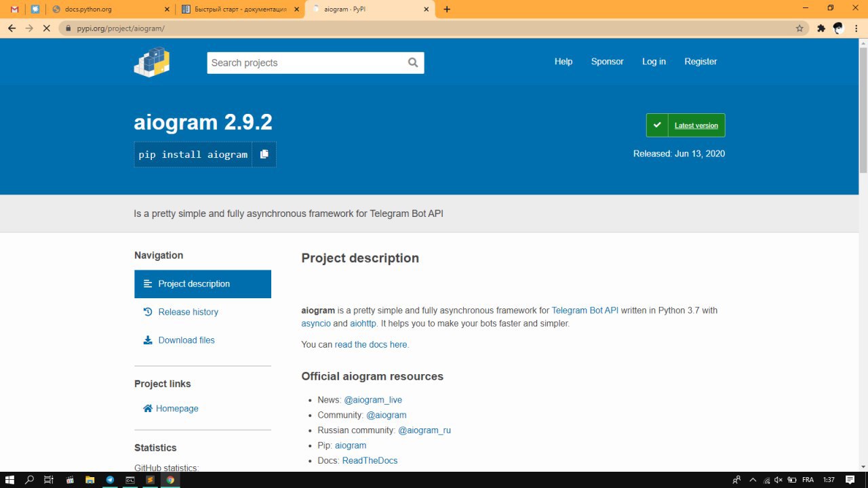Click the Latest version button
Viewport: 868px width, 488px height.
pos(686,125)
